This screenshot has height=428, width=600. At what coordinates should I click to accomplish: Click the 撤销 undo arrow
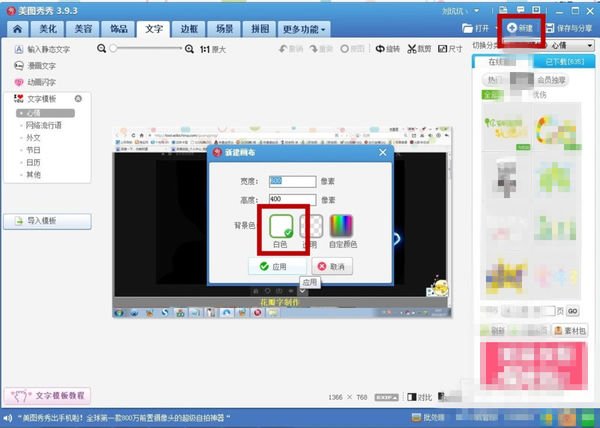coord(291,49)
